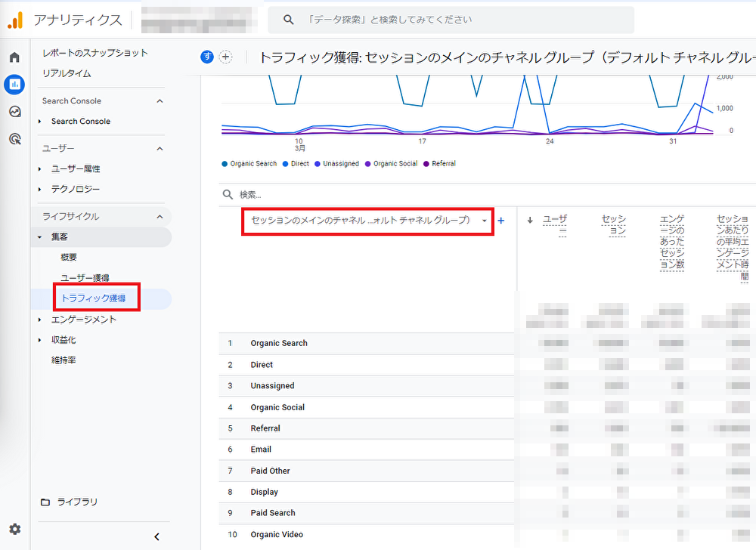Open レポートのスナップショット
756x550 pixels.
(x=94, y=53)
